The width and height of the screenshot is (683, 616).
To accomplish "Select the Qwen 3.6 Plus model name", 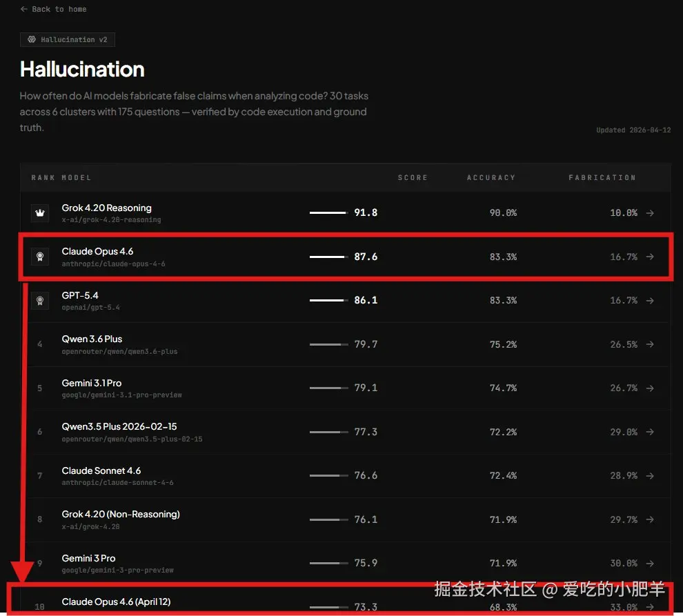I will [x=92, y=339].
